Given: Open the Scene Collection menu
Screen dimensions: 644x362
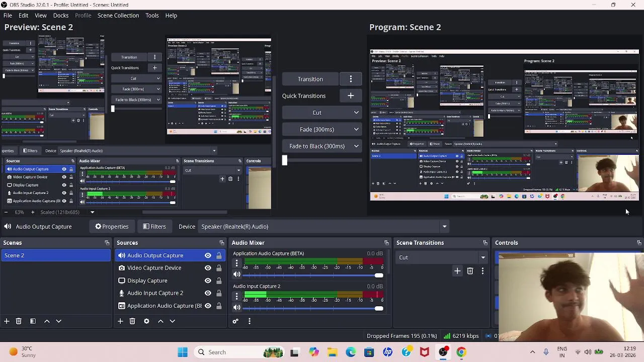Looking at the screenshot, I should 118,15.
